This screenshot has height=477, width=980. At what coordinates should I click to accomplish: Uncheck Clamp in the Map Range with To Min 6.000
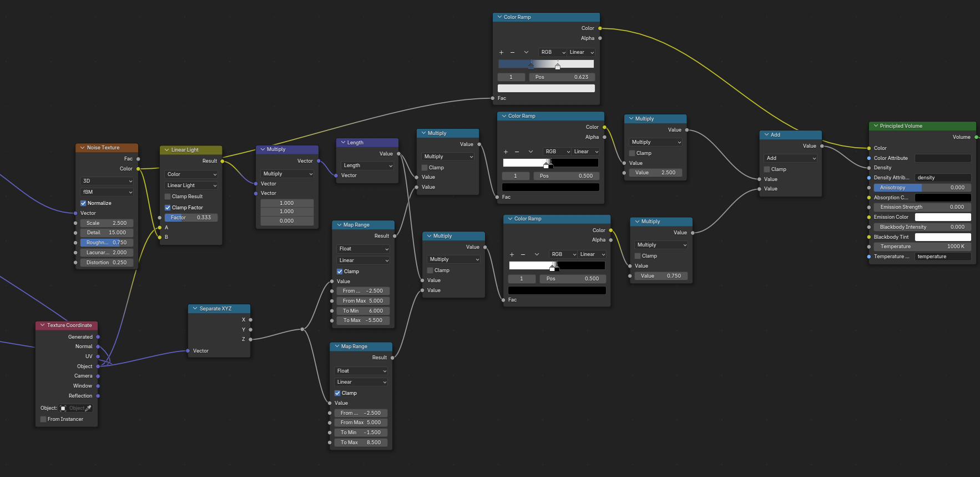(340, 272)
